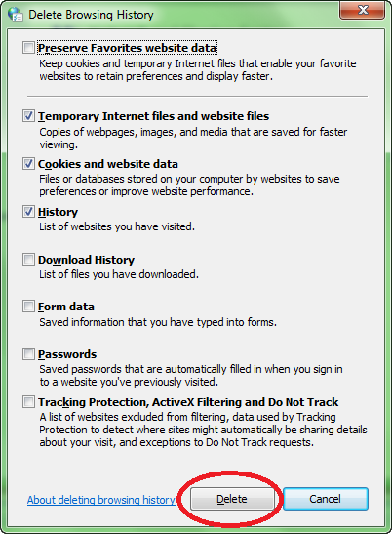Image resolution: width=392 pixels, height=534 pixels.
Task: Cancel the dialog with the Cancel button
Action: click(326, 499)
